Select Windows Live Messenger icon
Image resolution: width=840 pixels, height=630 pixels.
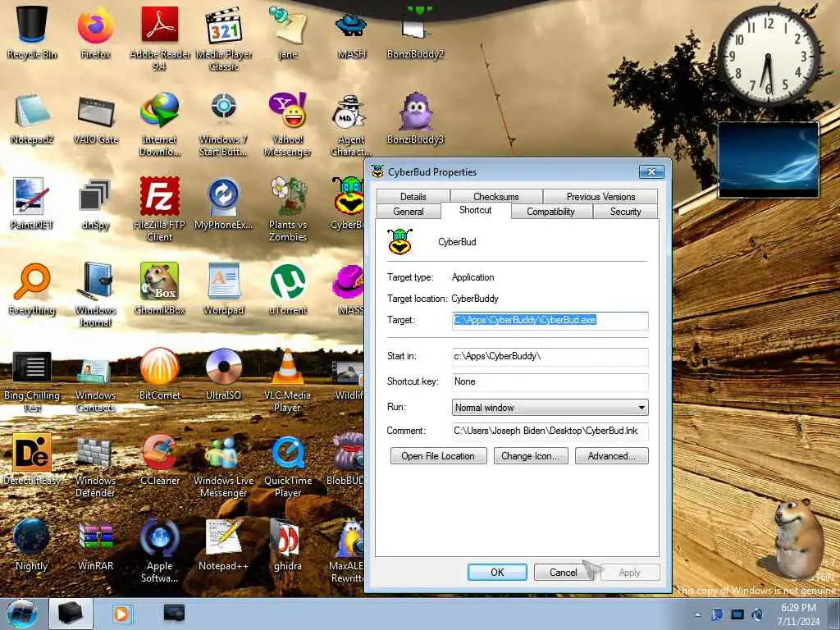[x=224, y=466]
